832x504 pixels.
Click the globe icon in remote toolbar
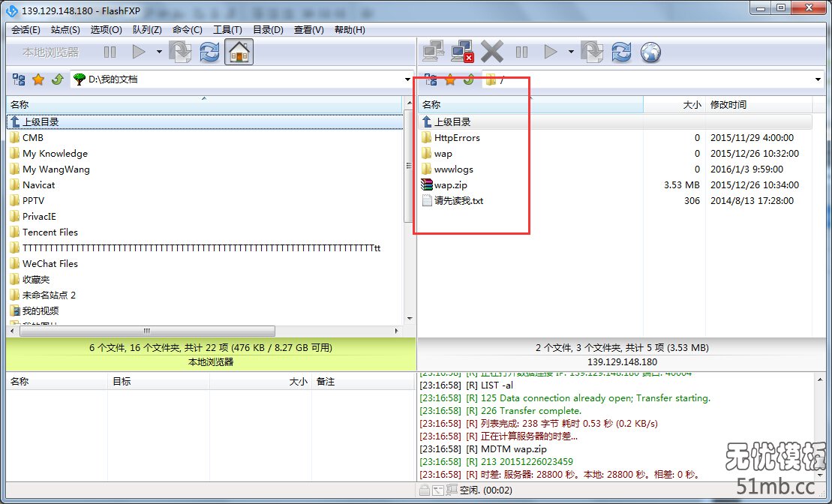pos(650,52)
